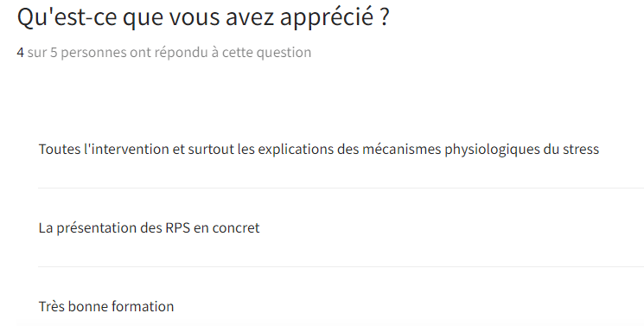This screenshot has height=326, width=644.
Task: Click the word "l'intervention" in the first response
Action: [x=126, y=149]
